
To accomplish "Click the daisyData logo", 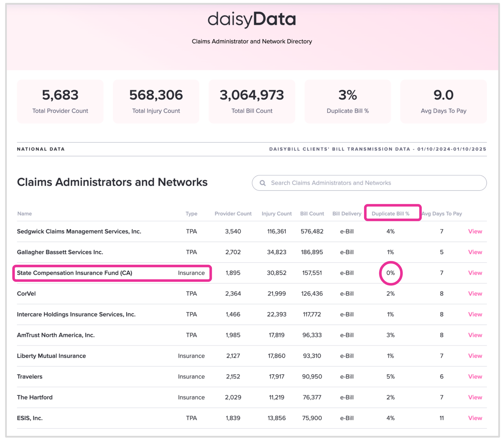I will [x=252, y=19].
